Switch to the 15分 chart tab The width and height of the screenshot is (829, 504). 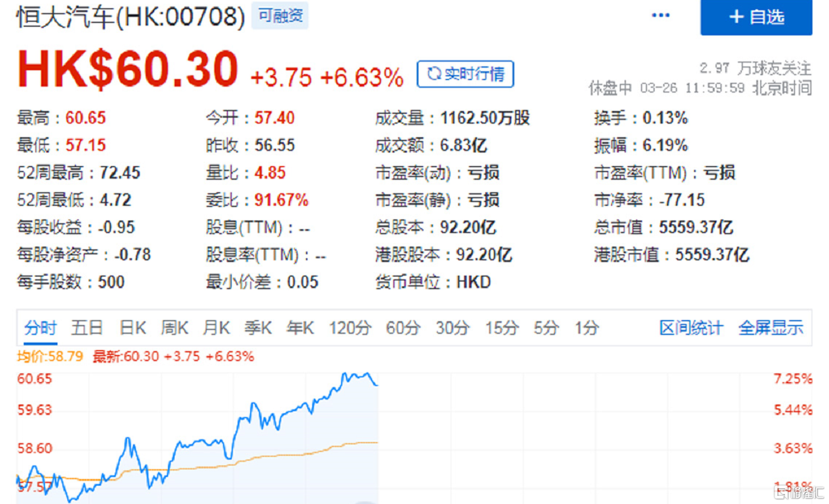pos(502,327)
